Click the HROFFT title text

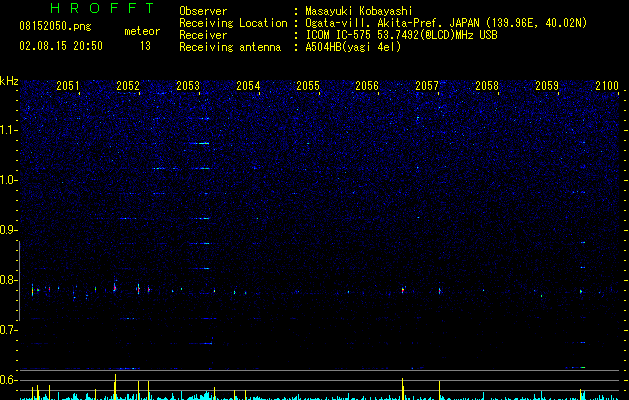point(103,8)
